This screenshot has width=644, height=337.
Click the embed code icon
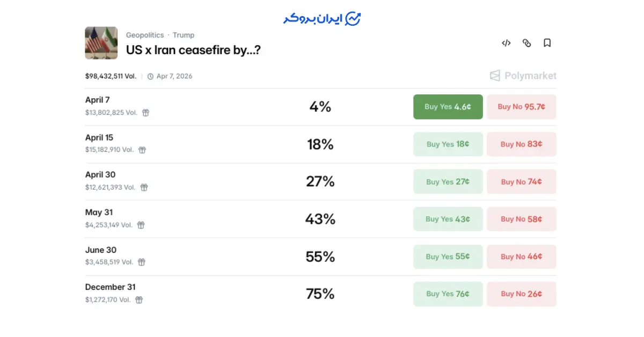click(506, 43)
